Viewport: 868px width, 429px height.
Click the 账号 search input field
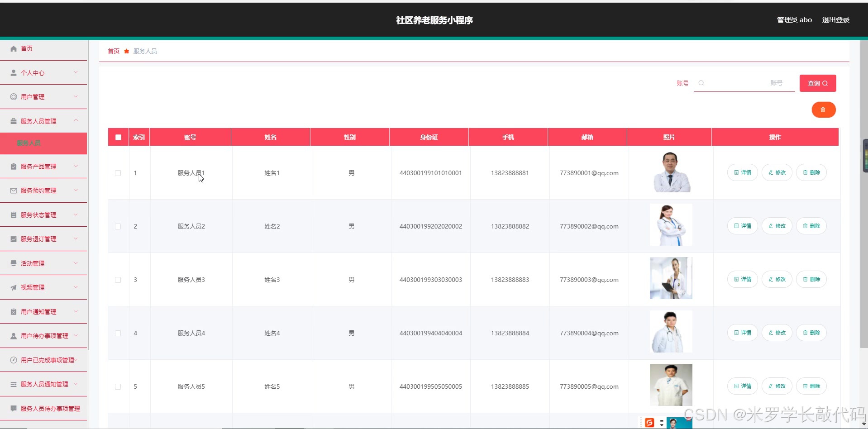pyautogui.click(x=744, y=83)
